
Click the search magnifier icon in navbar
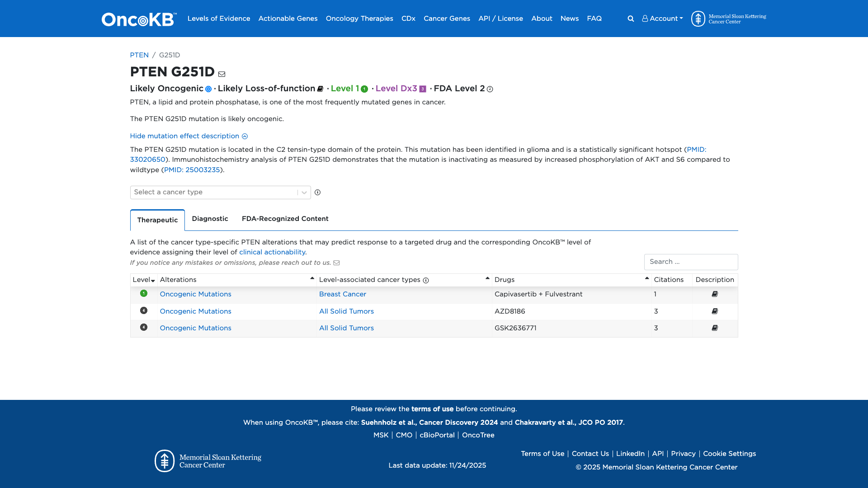tap(631, 19)
